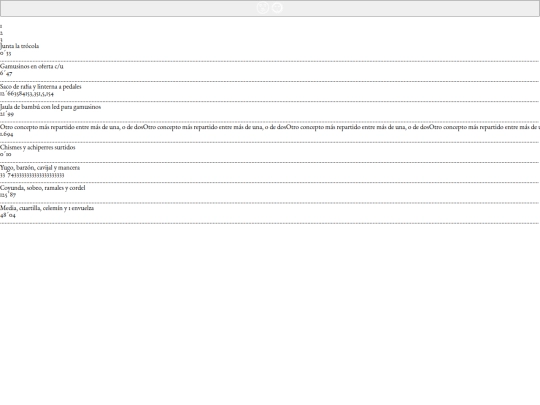This screenshot has height=405, width=540.
Task: Select "Saco de rafia y linterna a pedales"
Action: (x=41, y=87)
